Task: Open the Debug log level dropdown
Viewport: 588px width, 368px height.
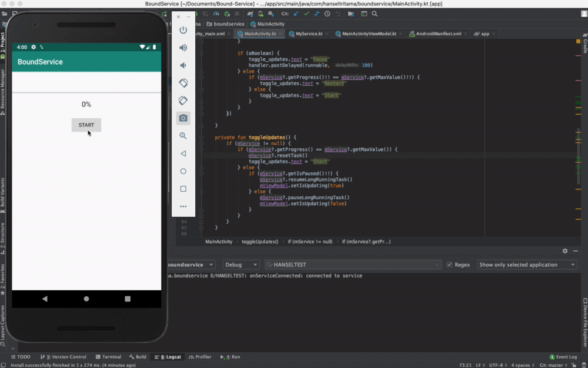Action: pos(241,265)
